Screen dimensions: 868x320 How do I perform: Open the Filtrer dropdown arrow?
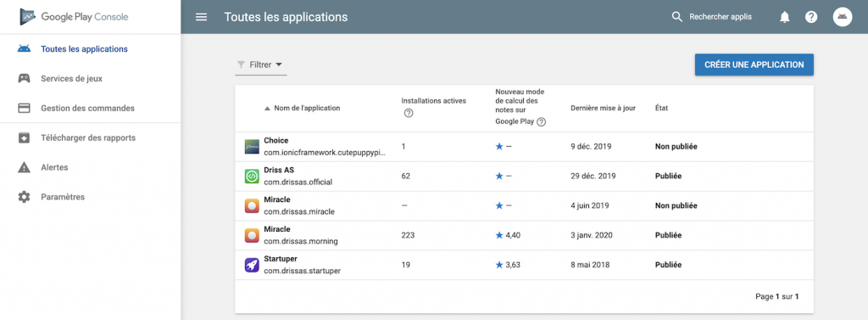[x=279, y=65]
